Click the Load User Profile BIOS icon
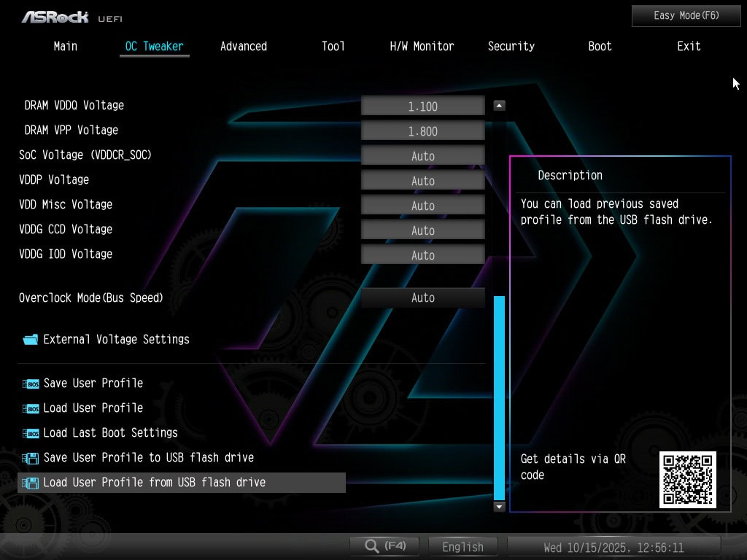The image size is (747, 560). [31, 408]
